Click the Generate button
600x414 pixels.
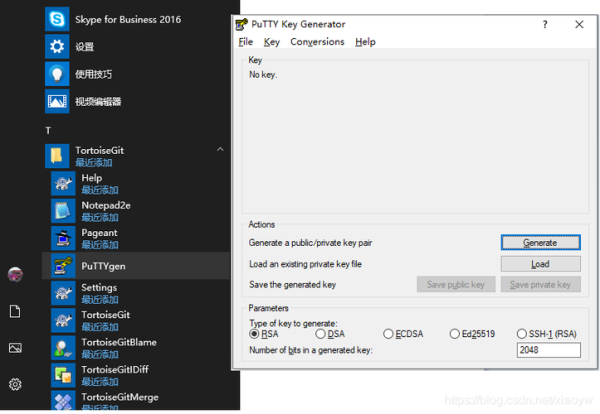pyautogui.click(x=540, y=243)
